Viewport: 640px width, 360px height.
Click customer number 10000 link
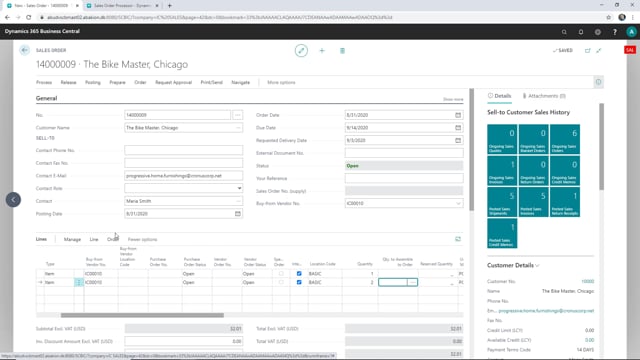[x=588, y=282]
